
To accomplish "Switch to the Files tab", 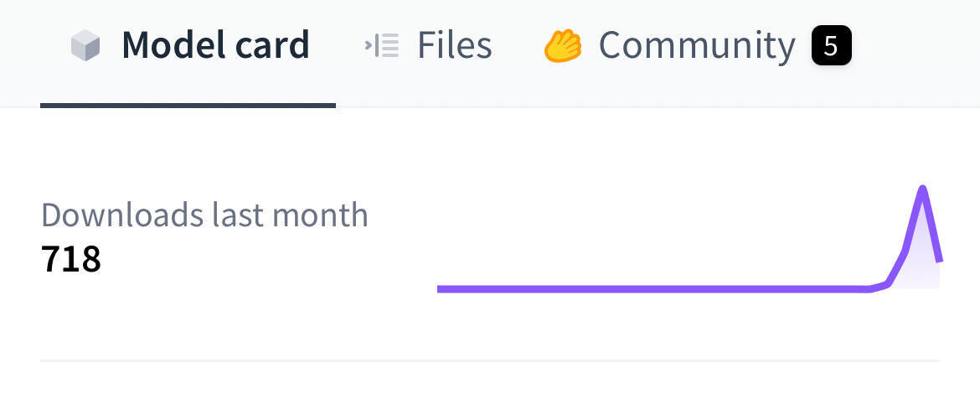I will (428, 45).
